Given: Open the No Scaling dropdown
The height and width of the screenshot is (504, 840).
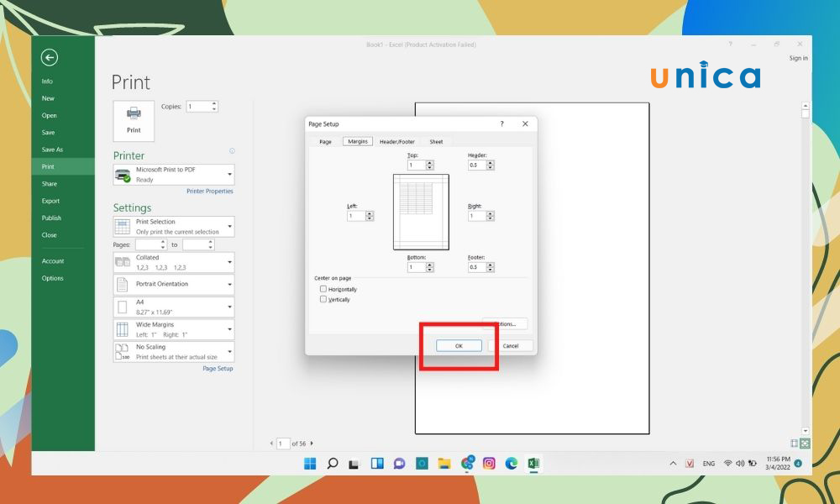Looking at the screenshot, I should 174,352.
